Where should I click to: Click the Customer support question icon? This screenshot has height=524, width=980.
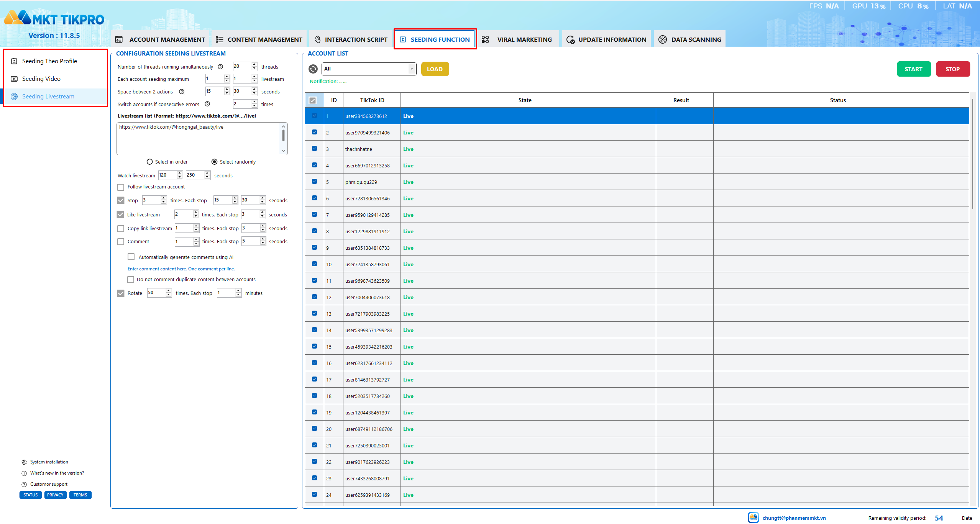tap(24, 485)
